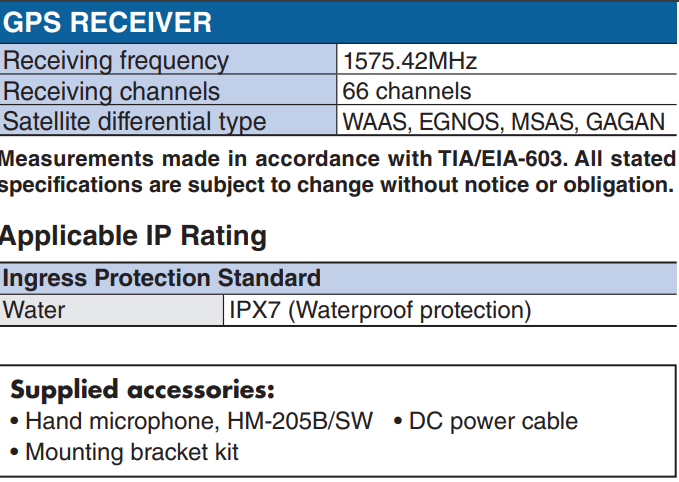The height and width of the screenshot is (482, 679).
Task: Click the 66 channels value
Action: tap(407, 92)
